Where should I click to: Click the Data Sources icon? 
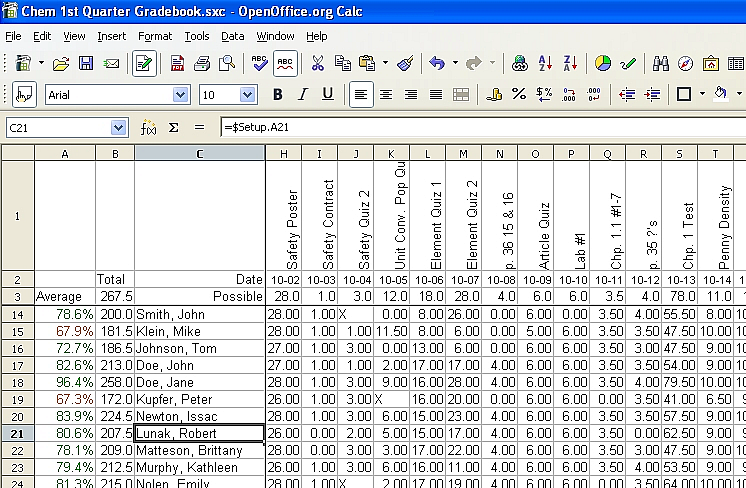[736, 63]
